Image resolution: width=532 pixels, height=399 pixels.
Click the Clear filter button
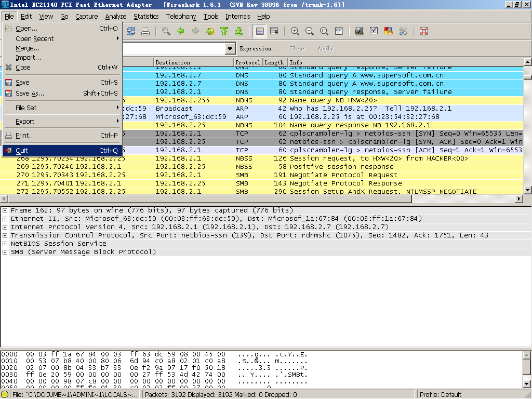coord(297,48)
